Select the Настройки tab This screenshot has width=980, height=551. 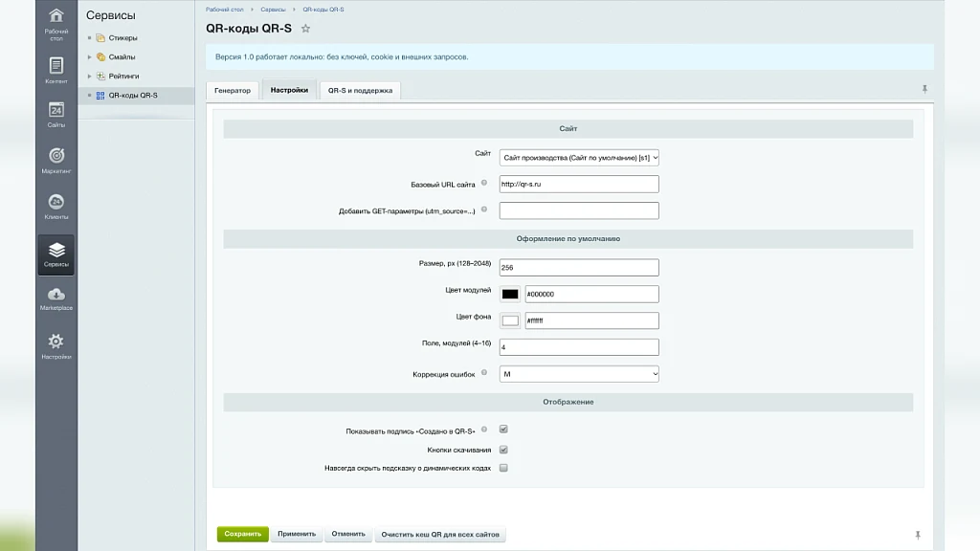click(x=289, y=89)
